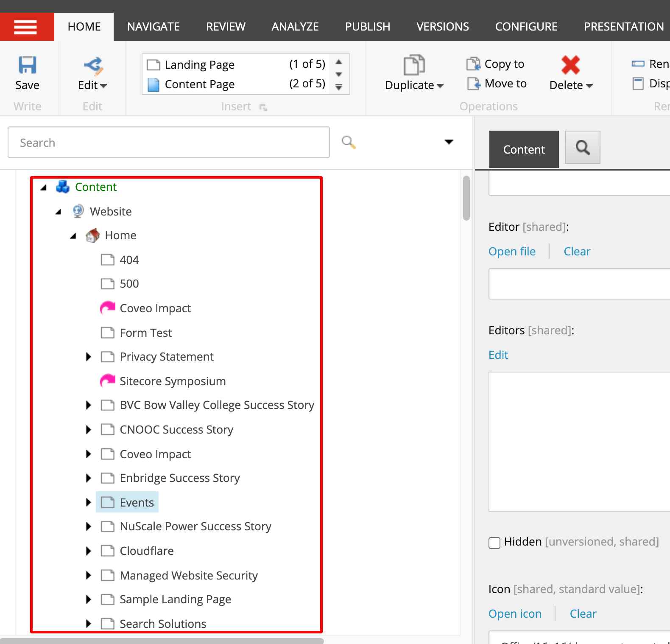Click the Copy to icon
The image size is (670, 644).
click(473, 64)
